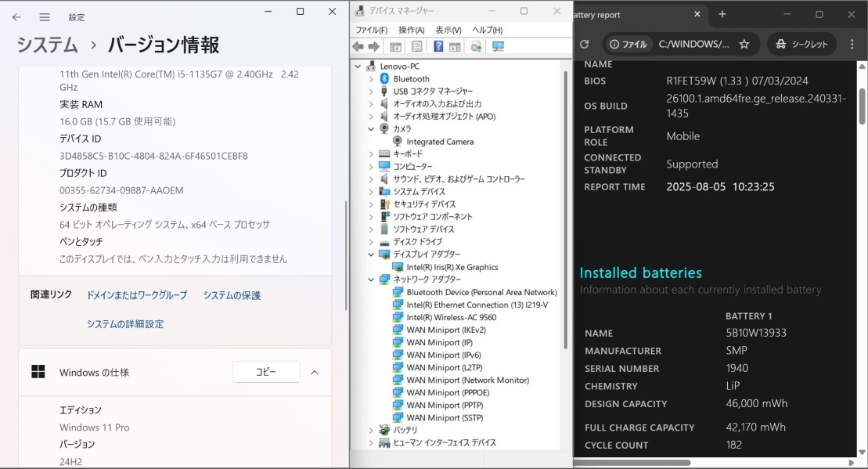Click the Back arrow in Device Manager toolbar
Image resolution: width=868 pixels, height=469 pixels.
(x=358, y=46)
